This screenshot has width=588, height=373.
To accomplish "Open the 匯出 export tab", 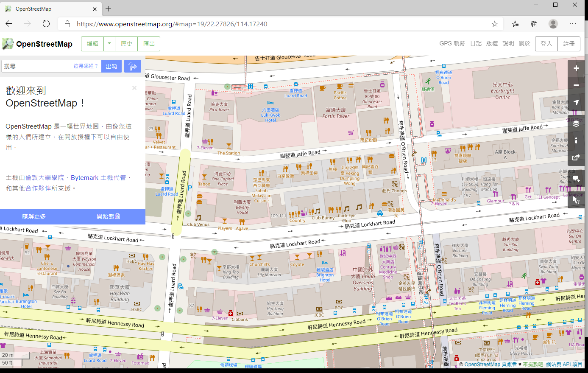I will [149, 44].
